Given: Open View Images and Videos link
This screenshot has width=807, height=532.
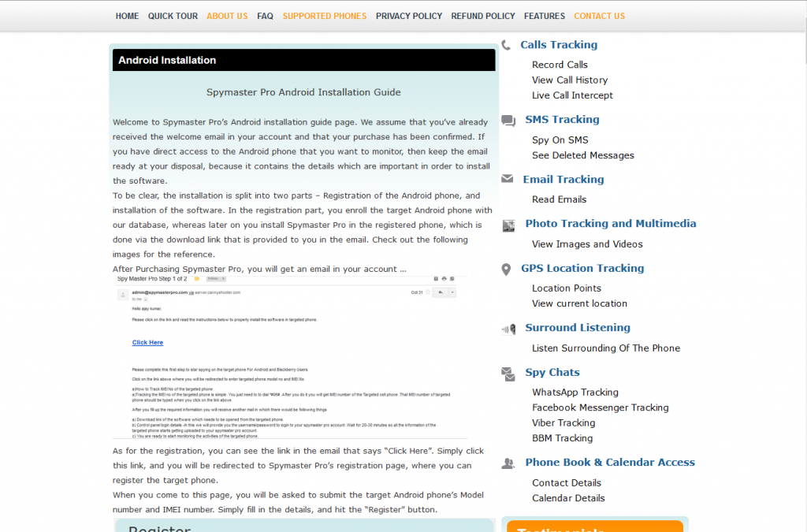Looking at the screenshot, I should tap(587, 244).
